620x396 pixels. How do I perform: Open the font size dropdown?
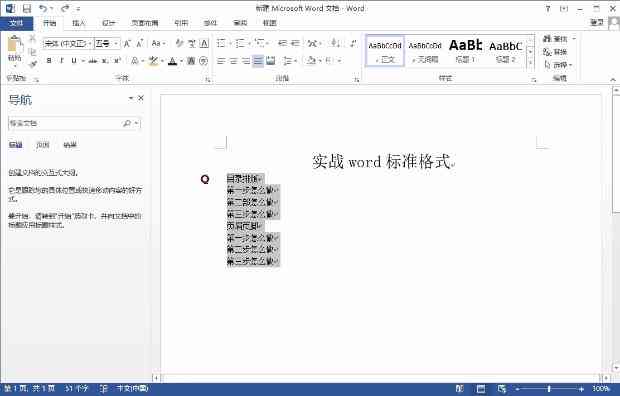pyautogui.click(x=116, y=44)
